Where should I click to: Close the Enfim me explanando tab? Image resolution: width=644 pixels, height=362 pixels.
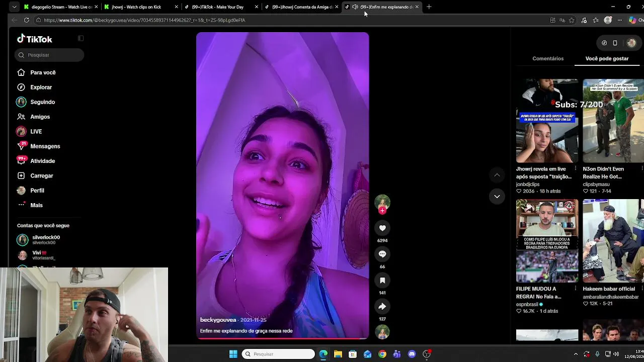coord(417,7)
